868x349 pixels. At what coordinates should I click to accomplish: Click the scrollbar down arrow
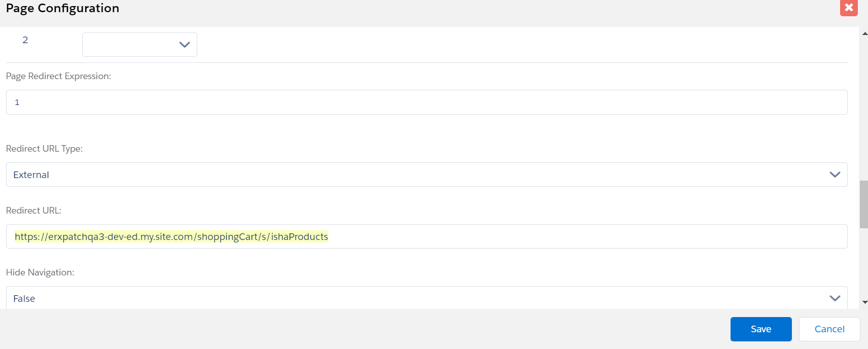[x=864, y=302]
